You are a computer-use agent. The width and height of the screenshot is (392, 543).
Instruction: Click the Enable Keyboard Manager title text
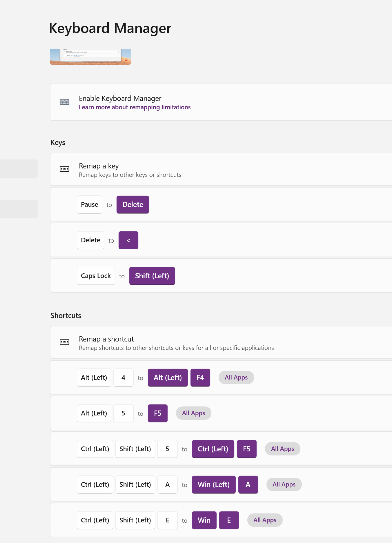120,99
